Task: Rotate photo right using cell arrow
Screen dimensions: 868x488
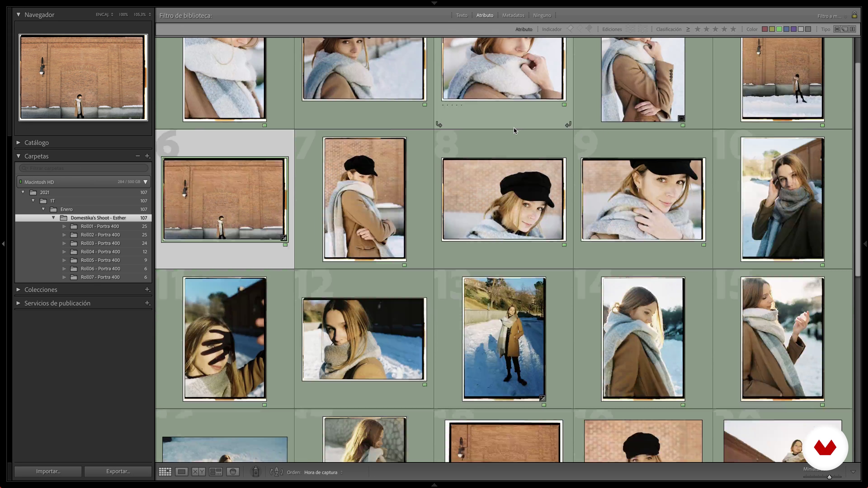Action: pyautogui.click(x=568, y=124)
